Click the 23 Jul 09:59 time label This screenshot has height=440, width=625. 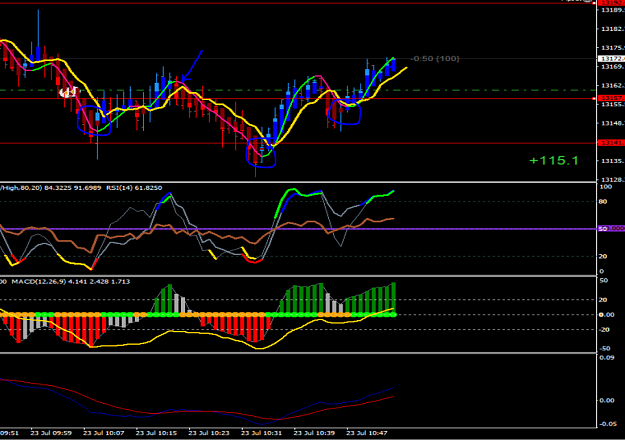coord(51,433)
